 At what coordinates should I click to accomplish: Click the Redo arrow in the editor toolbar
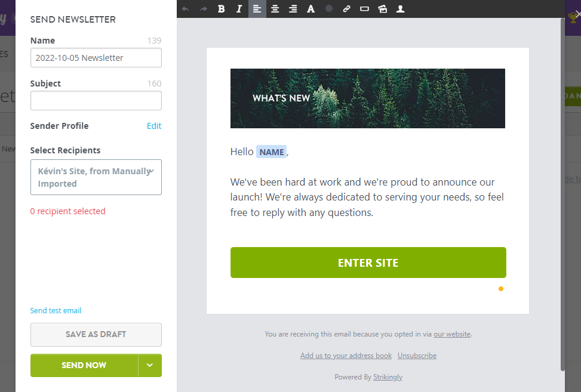point(203,9)
